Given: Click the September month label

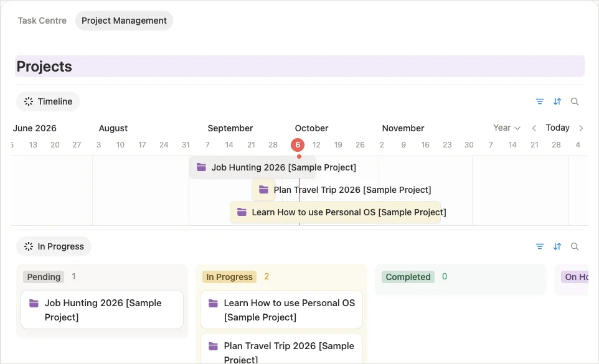Looking at the screenshot, I should pos(230,129).
